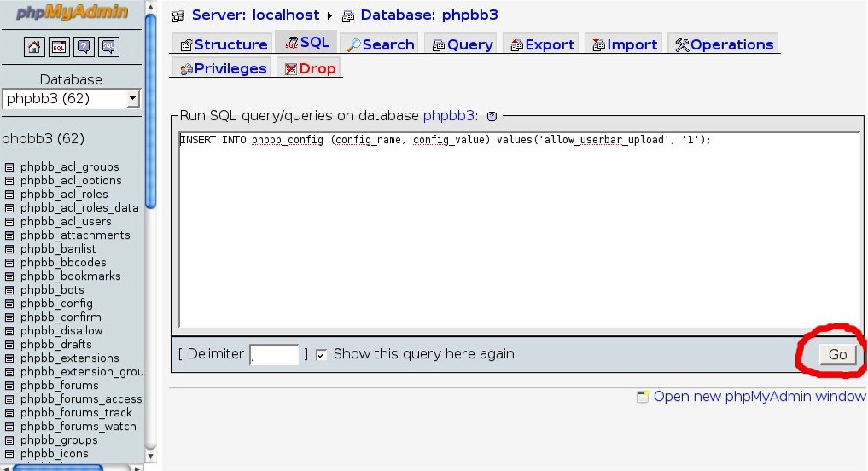
Task: Click table icon beside phpbb_bookmarks
Action: (x=9, y=276)
